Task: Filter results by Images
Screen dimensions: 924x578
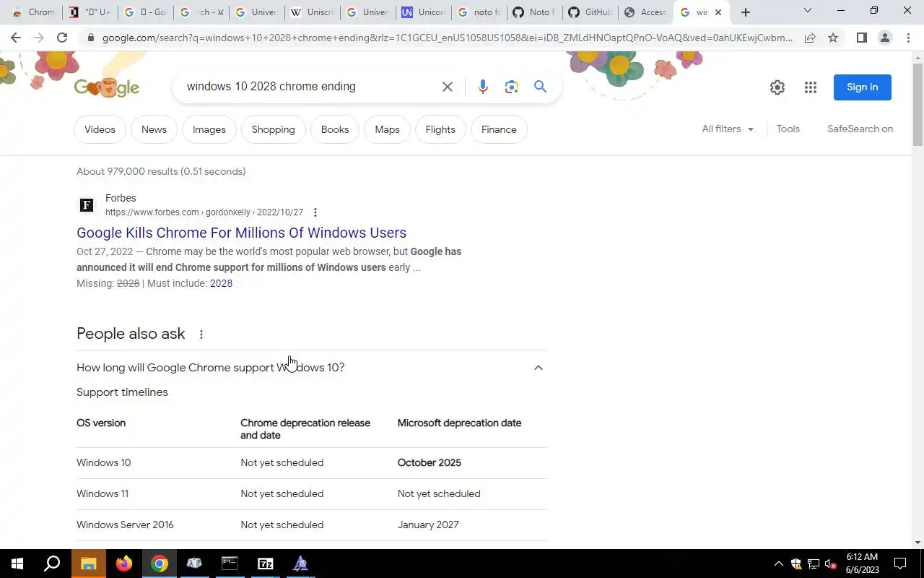Action: coord(209,129)
